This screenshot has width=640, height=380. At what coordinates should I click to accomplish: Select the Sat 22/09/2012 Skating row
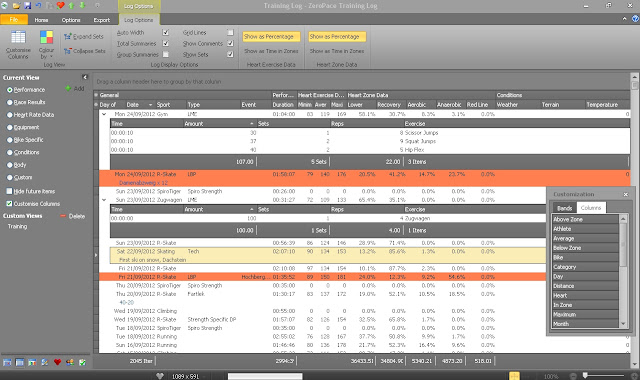(x=328, y=256)
